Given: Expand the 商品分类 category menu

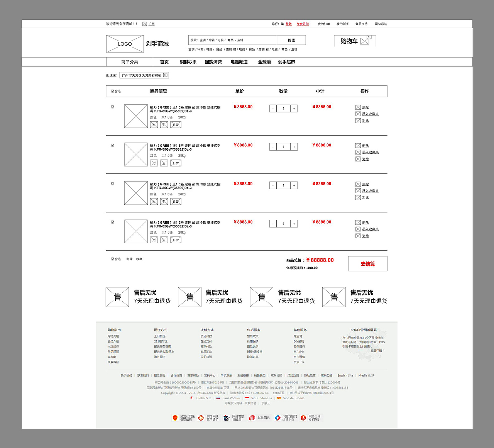Looking at the screenshot, I should [130, 62].
